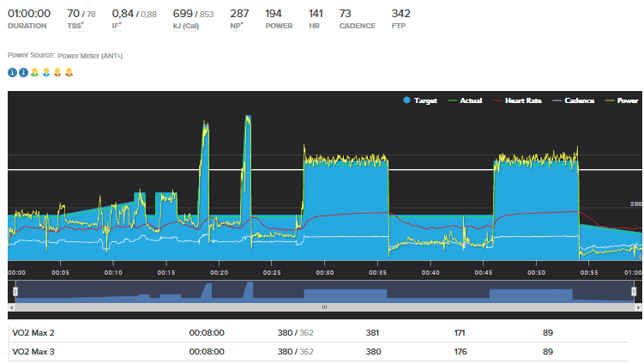The image size is (644, 364).
Task: Click the right scroll arrow under the chart
Action: coord(635,306)
